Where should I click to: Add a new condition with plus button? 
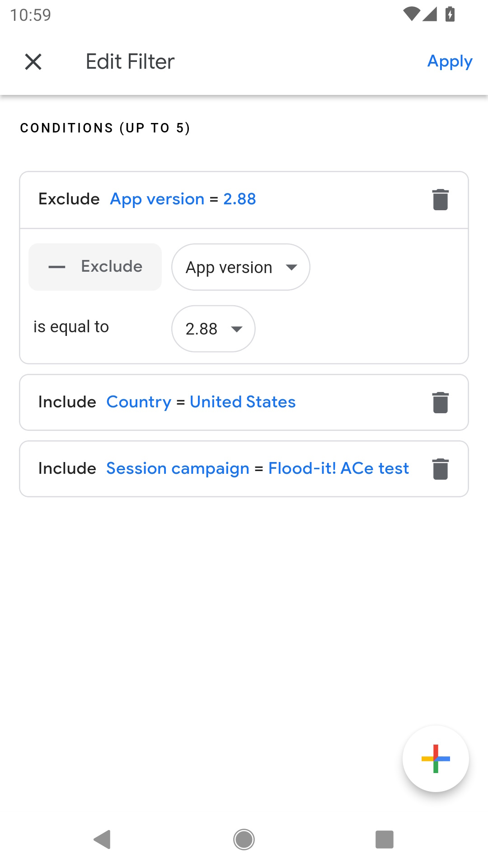436,759
